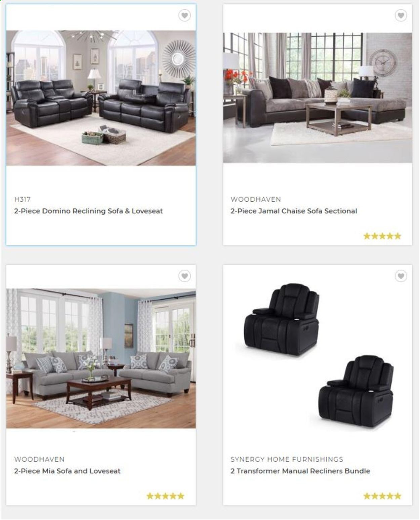
Task: Open 2 Transformer Manual Recliners Bundle title
Action: [300, 471]
